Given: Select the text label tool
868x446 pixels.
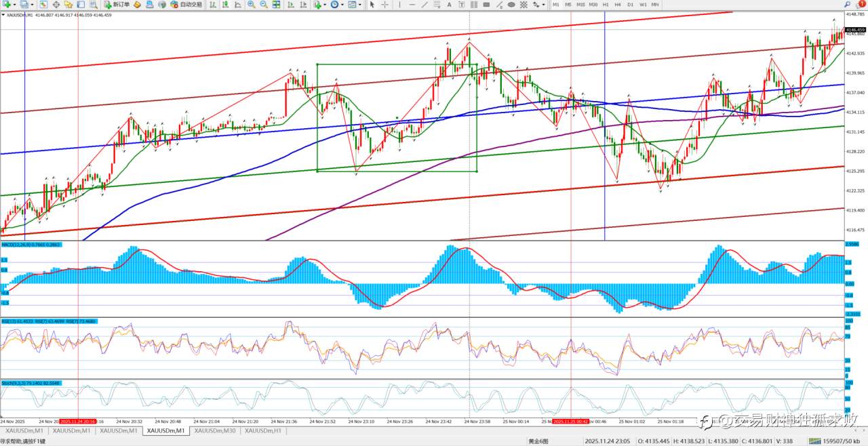Looking at the screenshot, I should (x=461, y=4).
